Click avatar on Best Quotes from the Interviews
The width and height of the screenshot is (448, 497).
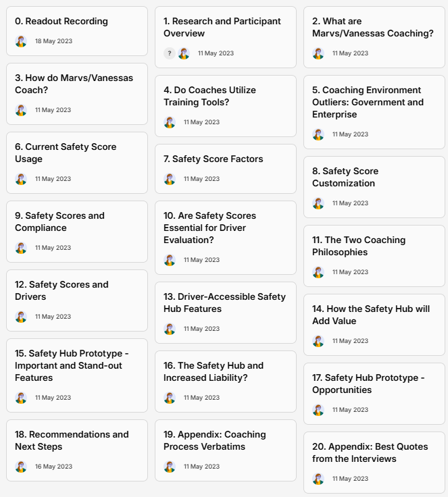click(318, 479)
